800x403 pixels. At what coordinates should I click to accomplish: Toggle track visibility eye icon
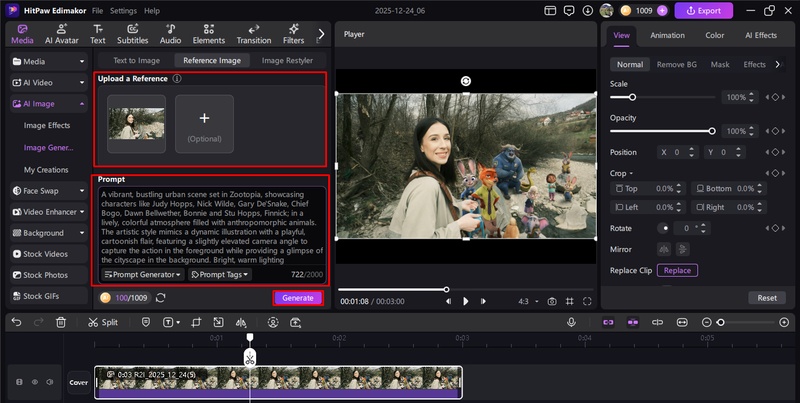click(34, 382)
